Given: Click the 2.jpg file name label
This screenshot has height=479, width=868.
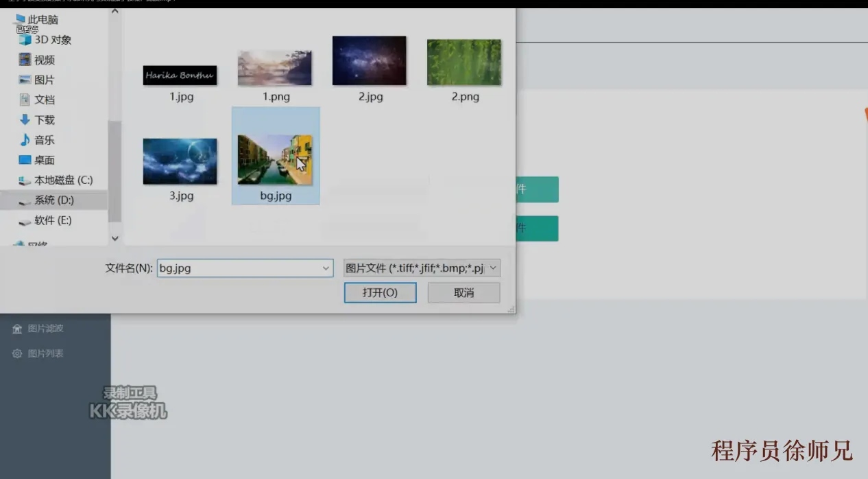Looking at the screenshot, I should (x=371, y=97).
